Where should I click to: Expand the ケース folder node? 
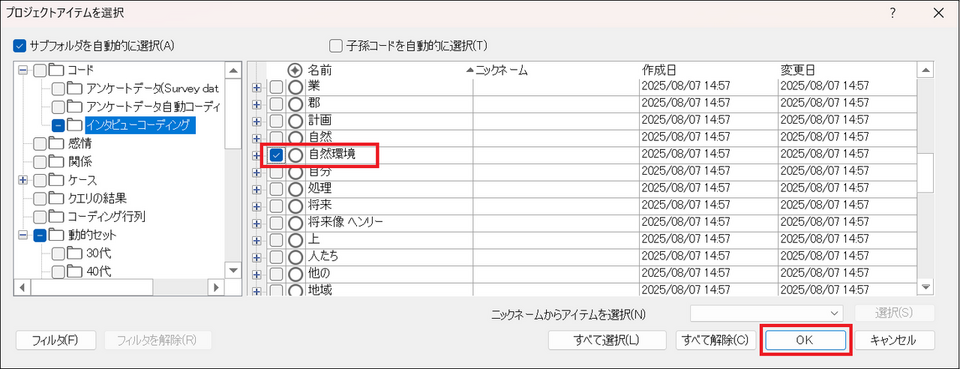(23, 180)
